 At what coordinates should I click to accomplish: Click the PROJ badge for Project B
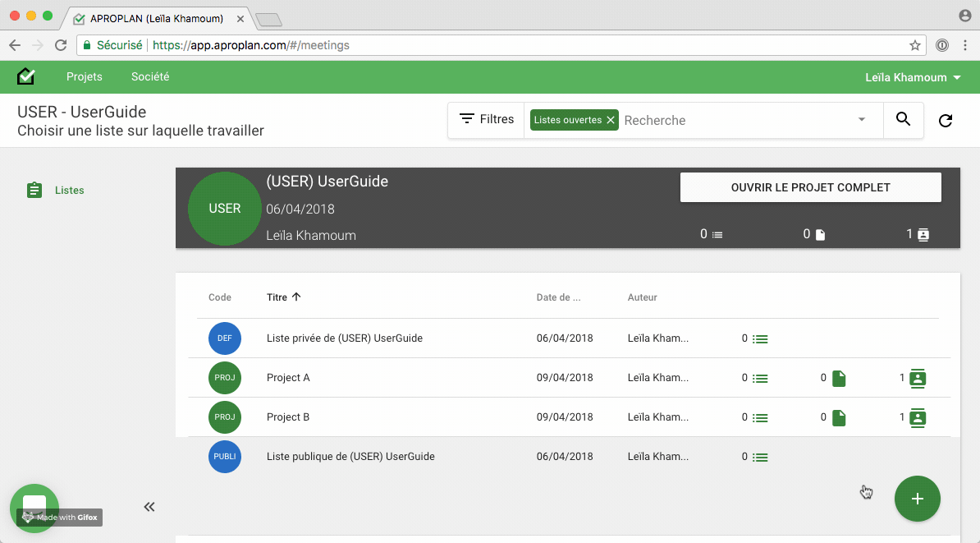[224, 416]
